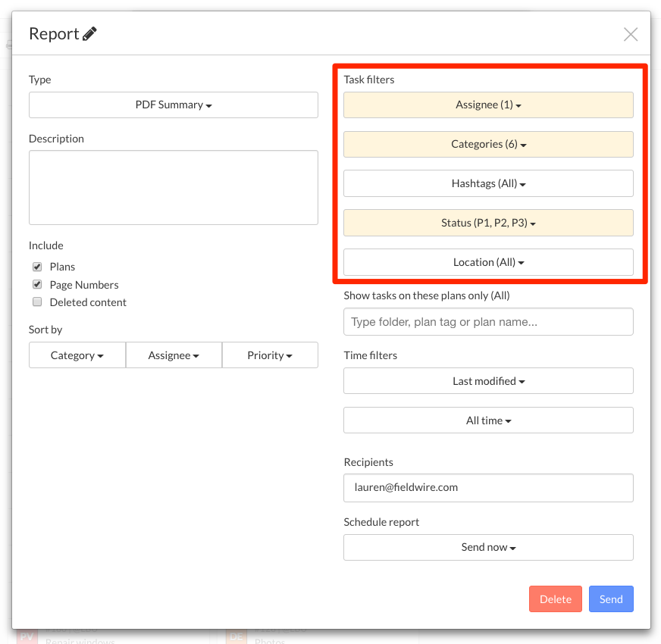The width and height of the screenshot is (661, 644).
Task: Open the Last modified time filter
Action: click(488, 381)
